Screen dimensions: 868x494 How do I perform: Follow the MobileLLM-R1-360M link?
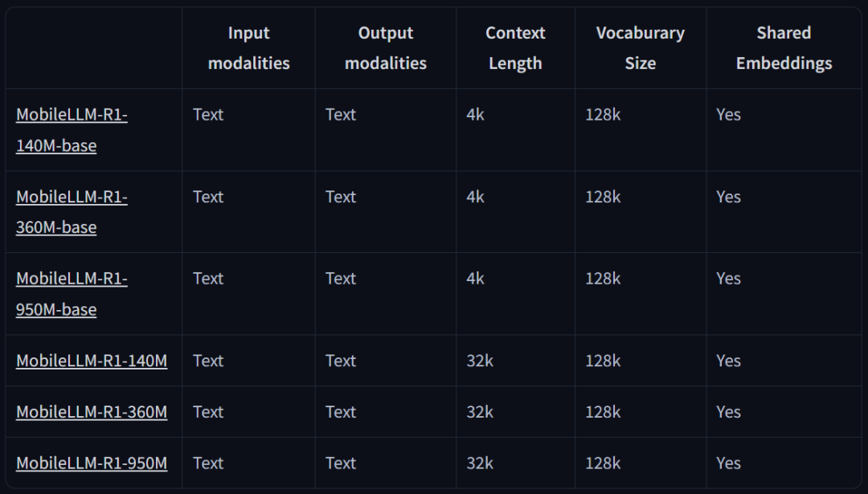[92, 412]
